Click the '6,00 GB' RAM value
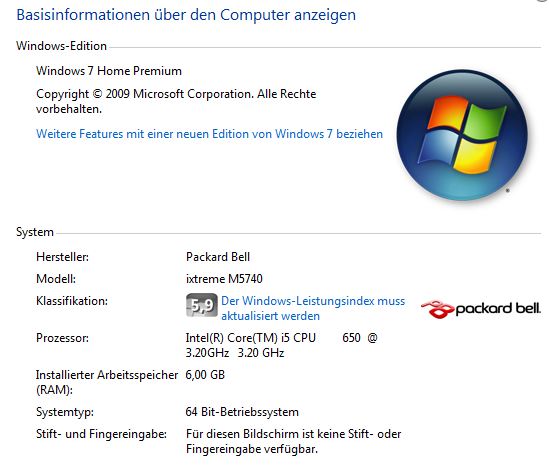Screen dimensions: 549x469 [205, 375]
